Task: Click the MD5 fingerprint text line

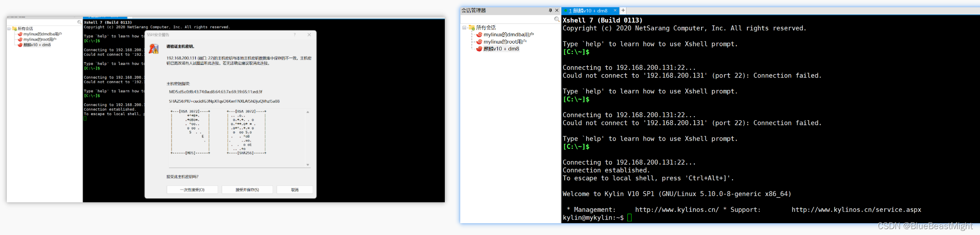Action: click(215, 92)
